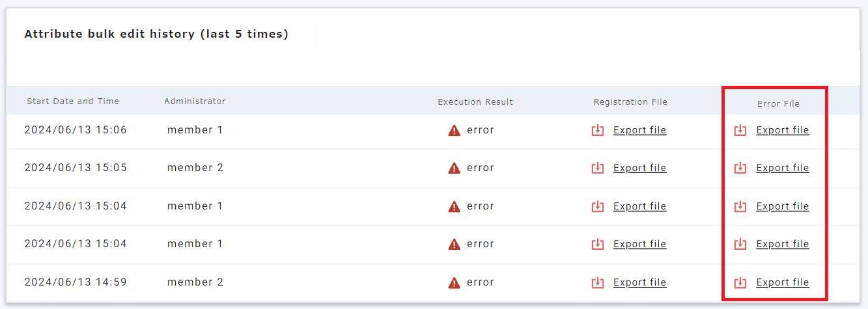Viewport: 868px width, 309px height.
Task: Open Registration File "Export file" link for 15:06
Action: click(x=639, y=130)
